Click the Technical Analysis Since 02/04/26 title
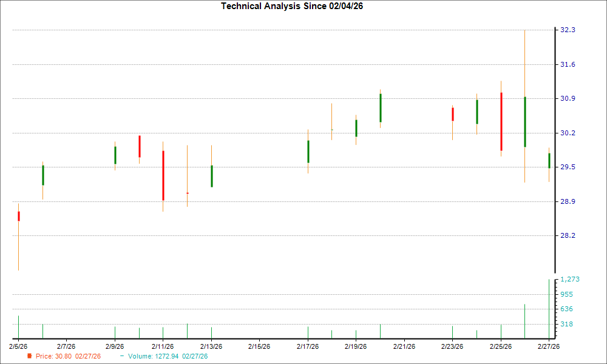 (291, 6)
